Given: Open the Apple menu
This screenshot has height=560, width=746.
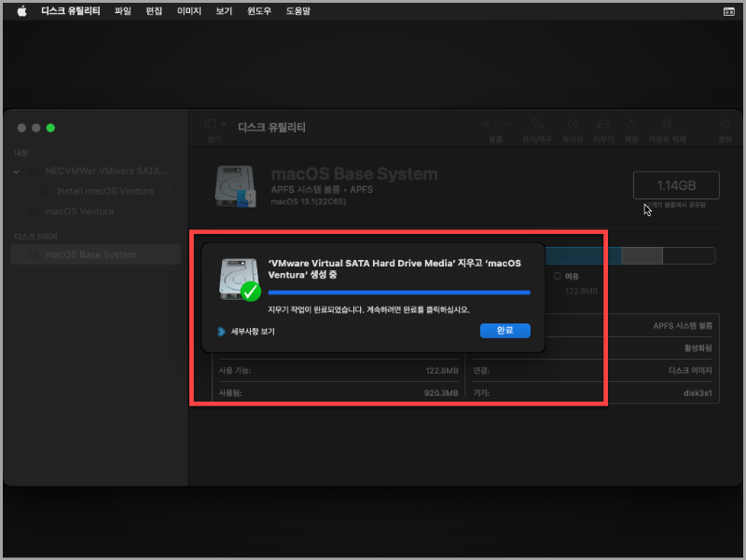Looking at the screenshot, I should pos(21,11).
